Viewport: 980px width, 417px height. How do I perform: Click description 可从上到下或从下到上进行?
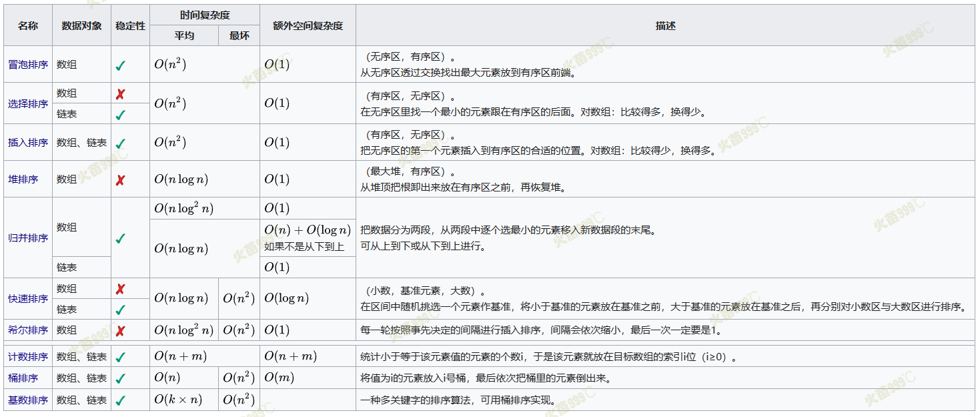click(x=424, y=246)
